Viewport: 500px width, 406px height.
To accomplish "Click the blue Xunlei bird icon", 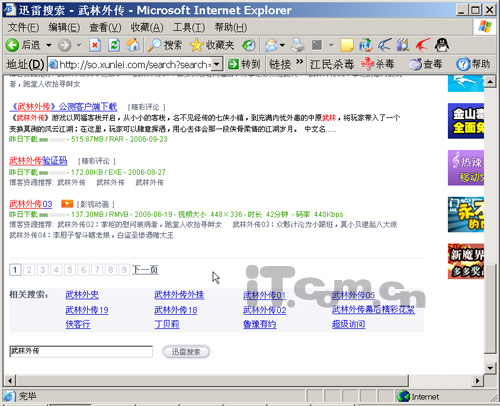I will [x=384, y=45].
